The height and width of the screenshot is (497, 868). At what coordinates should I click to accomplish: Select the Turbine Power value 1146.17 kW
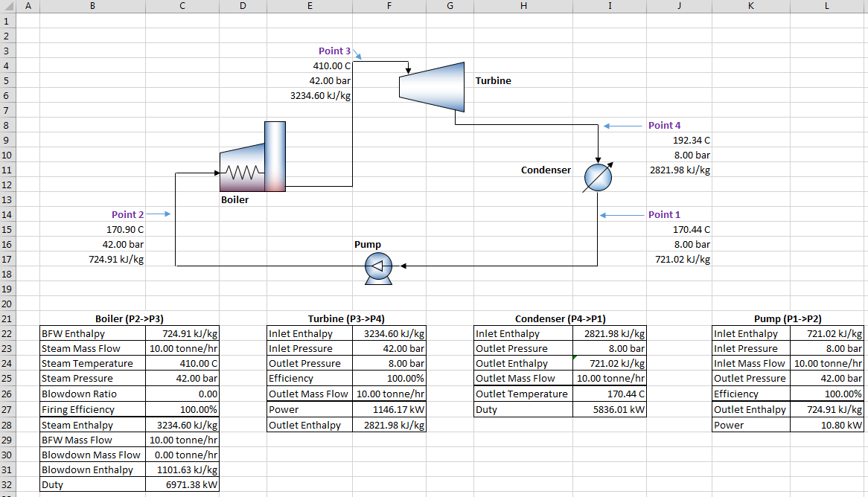[389, 409]
